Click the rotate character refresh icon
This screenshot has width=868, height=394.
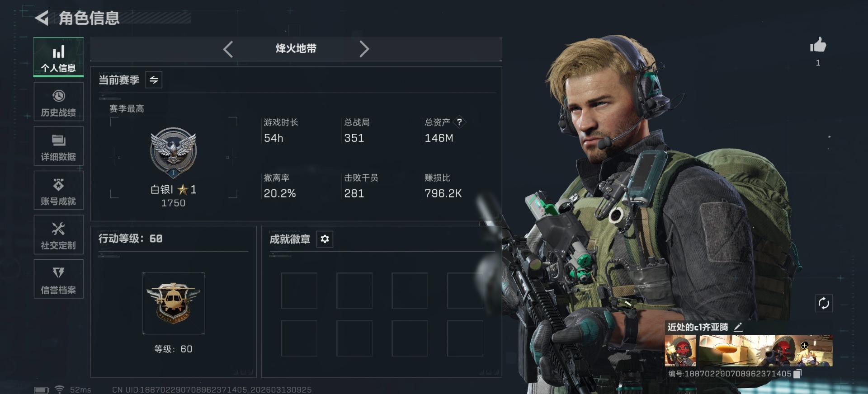[824, 303]
